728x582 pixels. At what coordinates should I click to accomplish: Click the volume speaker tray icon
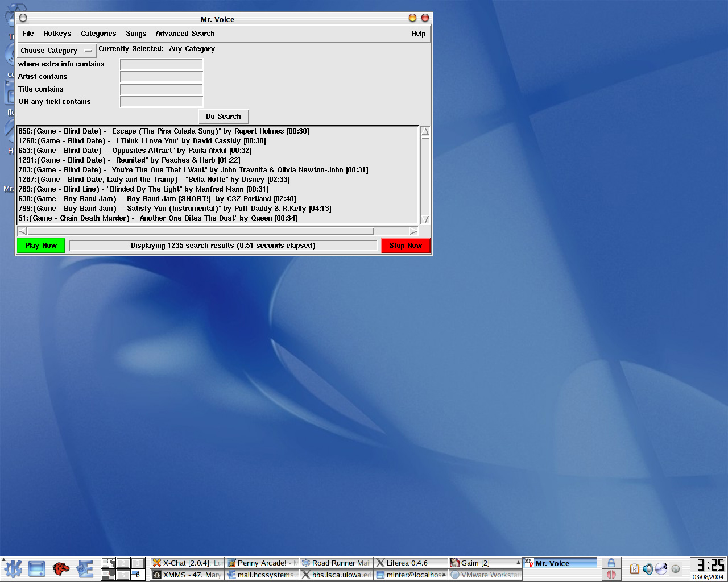[x=648, y=569]
